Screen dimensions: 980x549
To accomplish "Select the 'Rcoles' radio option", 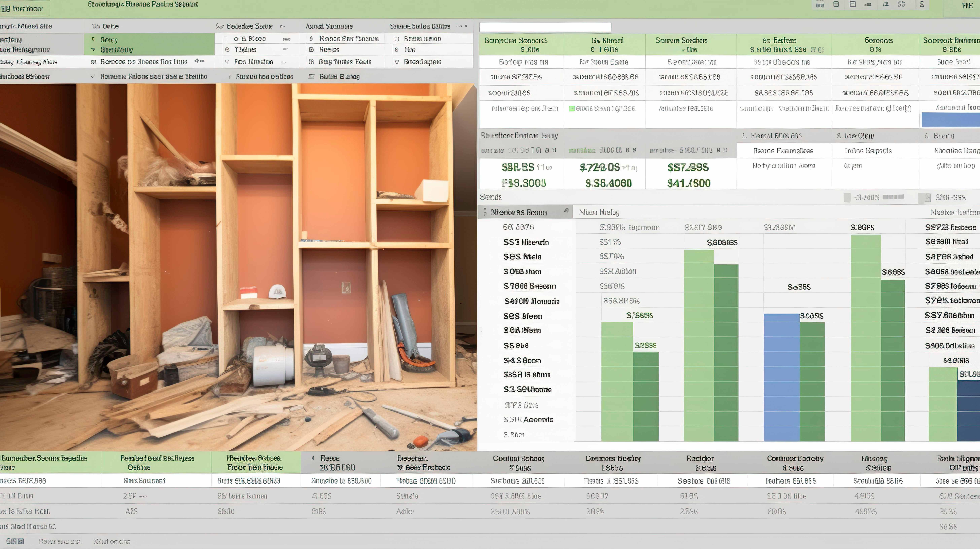I will 311,50.
